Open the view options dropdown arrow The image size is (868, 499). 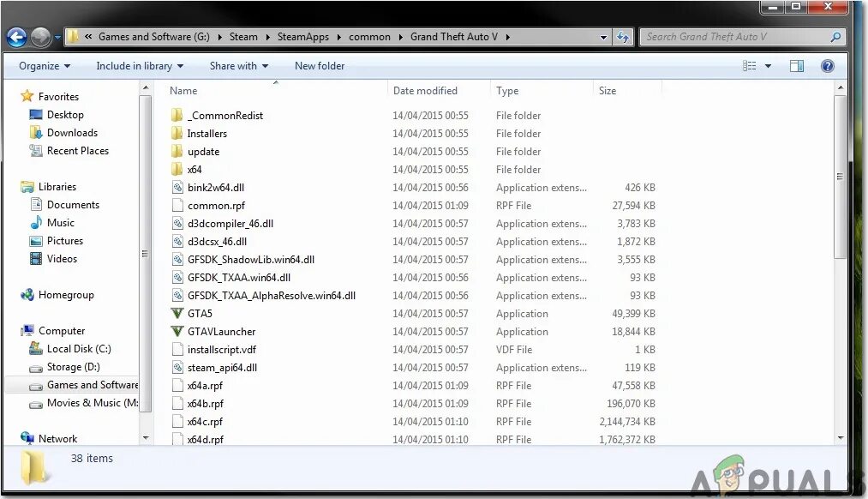click(769, 66)
